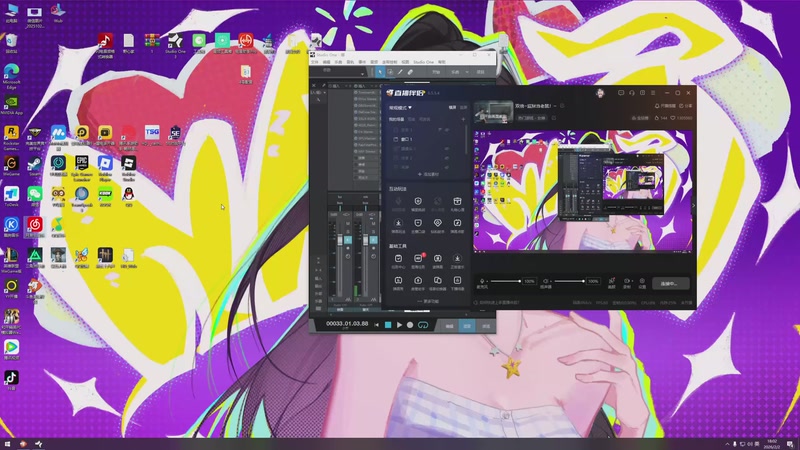Open the Studio One menu in menu bar
800x450 pixels.
coord(423,62)
